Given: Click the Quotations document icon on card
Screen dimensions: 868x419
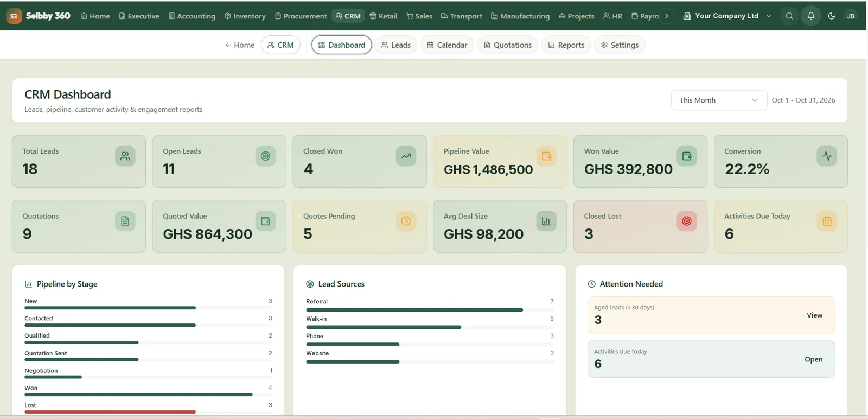Looking at the screenshot, I should [125, 221].
